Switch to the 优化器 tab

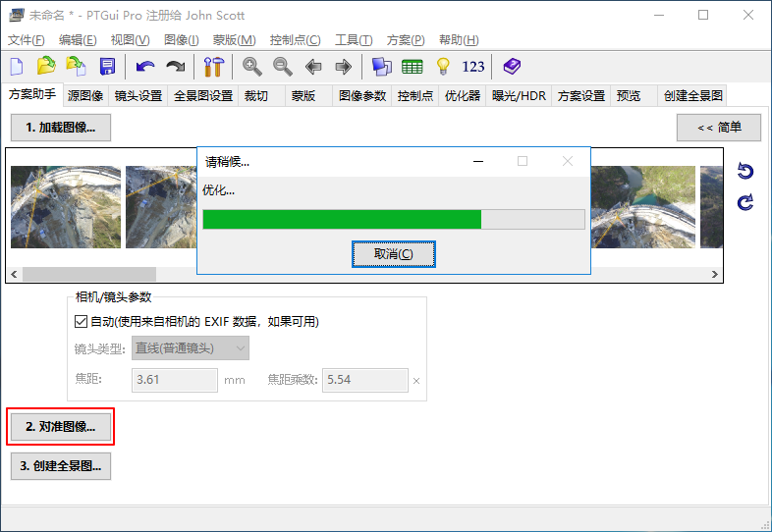(463, 96)
